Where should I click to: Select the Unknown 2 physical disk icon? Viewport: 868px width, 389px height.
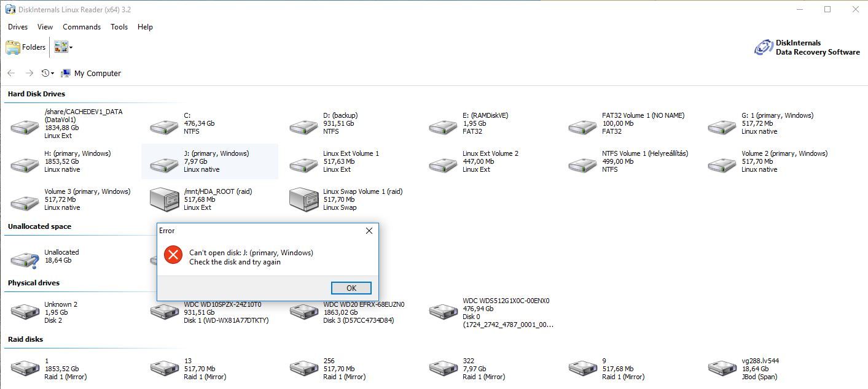[25, 311]
